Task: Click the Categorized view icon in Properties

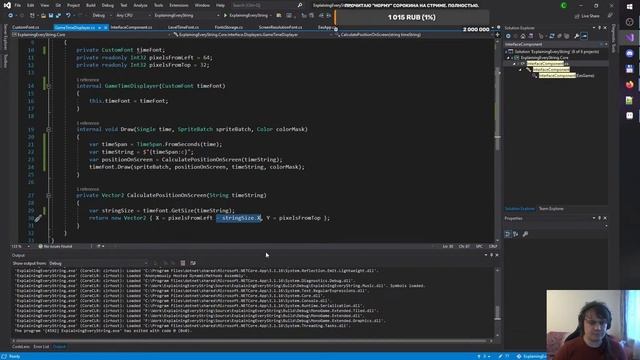Action: tap(507, 234)
